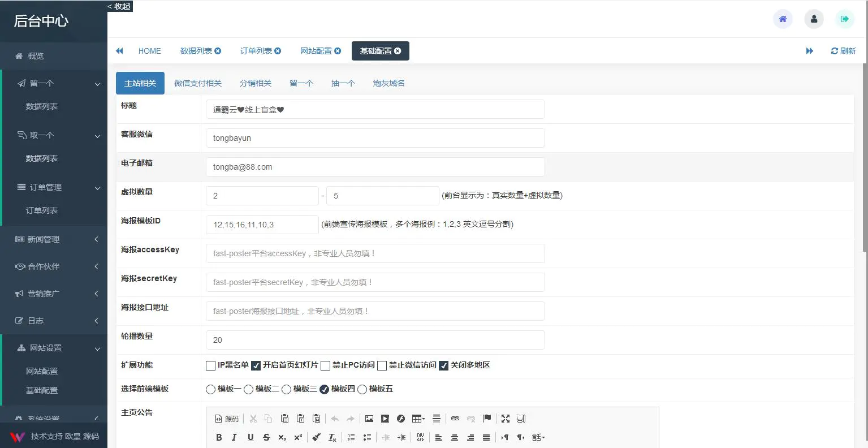Insert a link in editor
868x448 pixels.
455,419
